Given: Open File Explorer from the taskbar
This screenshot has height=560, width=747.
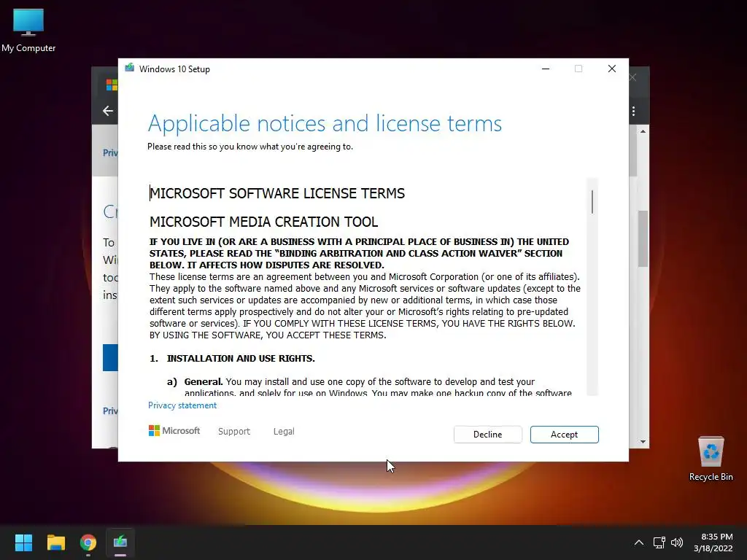Looking at the screenshot, I should 55,542.
